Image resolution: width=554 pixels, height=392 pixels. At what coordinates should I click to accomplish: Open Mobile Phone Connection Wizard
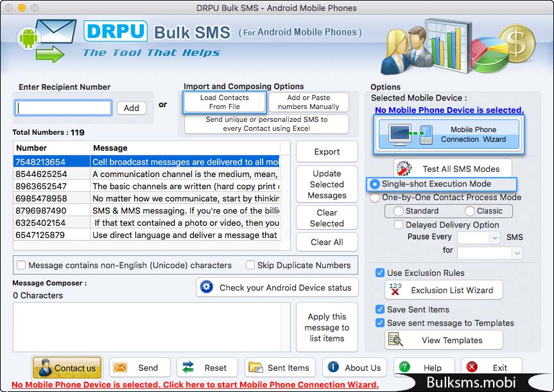pyautogui.click(x=449, y=134)
